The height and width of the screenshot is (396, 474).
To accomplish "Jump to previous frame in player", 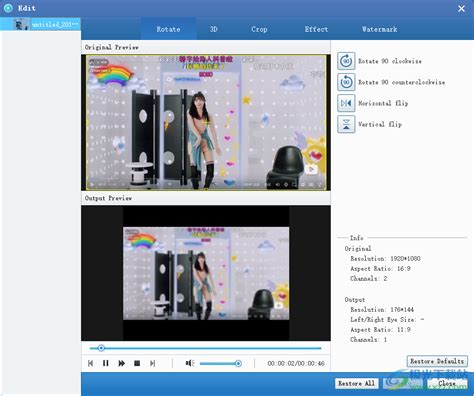I will click(90, 363).
